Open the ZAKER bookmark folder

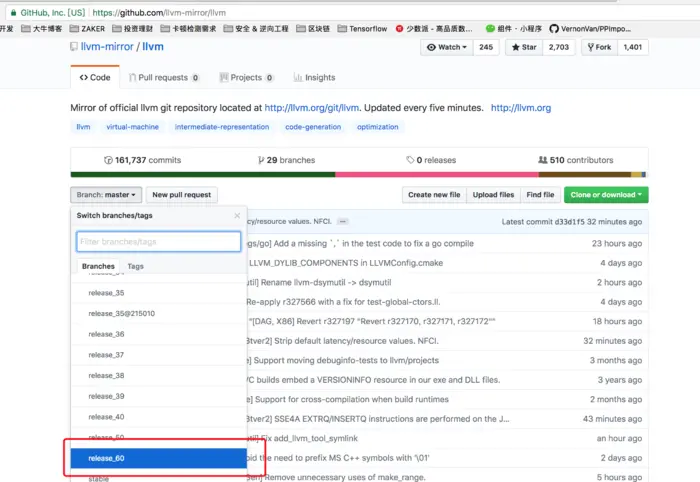[87, 29]
